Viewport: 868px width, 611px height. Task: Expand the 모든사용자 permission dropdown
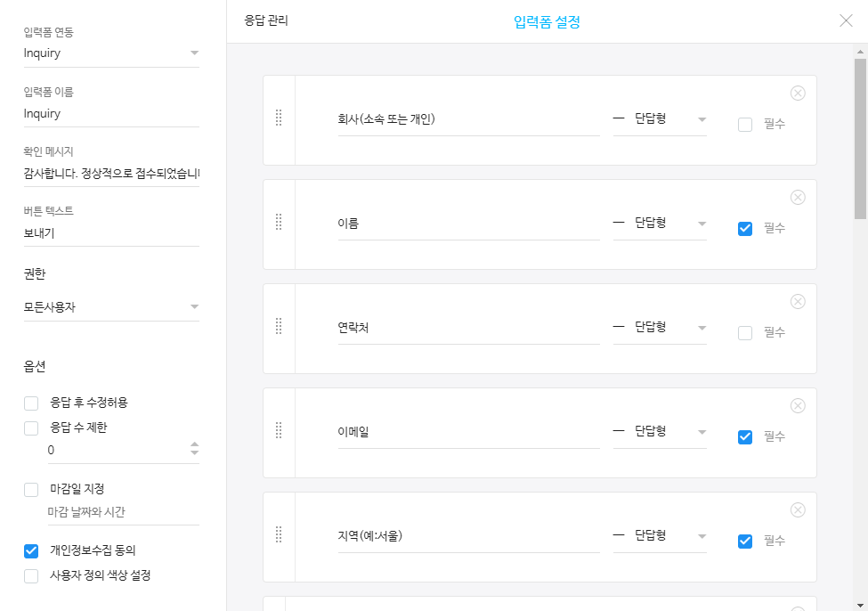click(111, 307)
